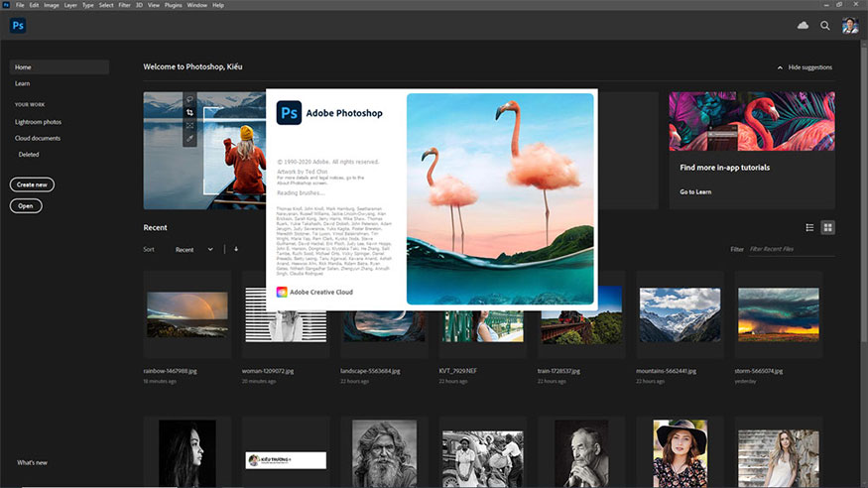Click the Ps icon in the splash screen
Image resolution: width=868 pixels, height=488 pixels.
click(289, 112)
